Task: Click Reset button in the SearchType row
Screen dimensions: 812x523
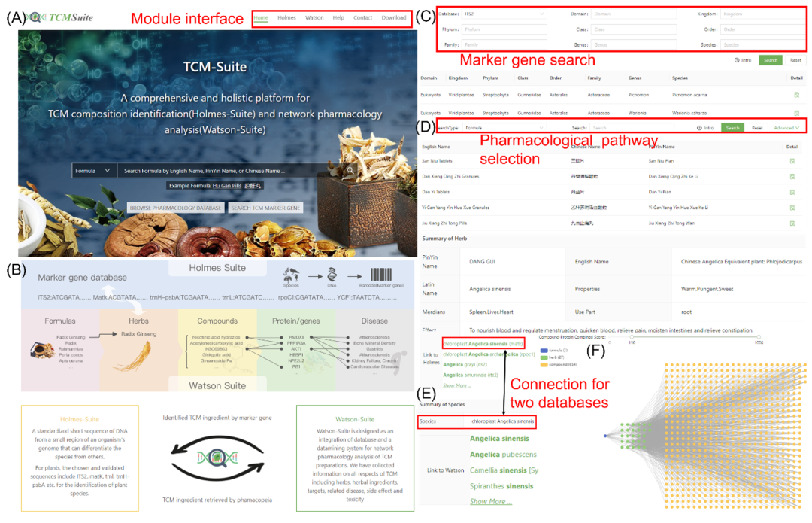Action: tap(756, 127)
